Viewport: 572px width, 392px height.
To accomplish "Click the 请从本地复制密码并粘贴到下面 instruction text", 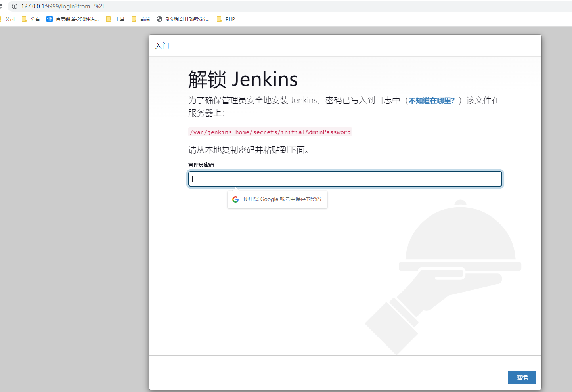I will tap(249, 150).
